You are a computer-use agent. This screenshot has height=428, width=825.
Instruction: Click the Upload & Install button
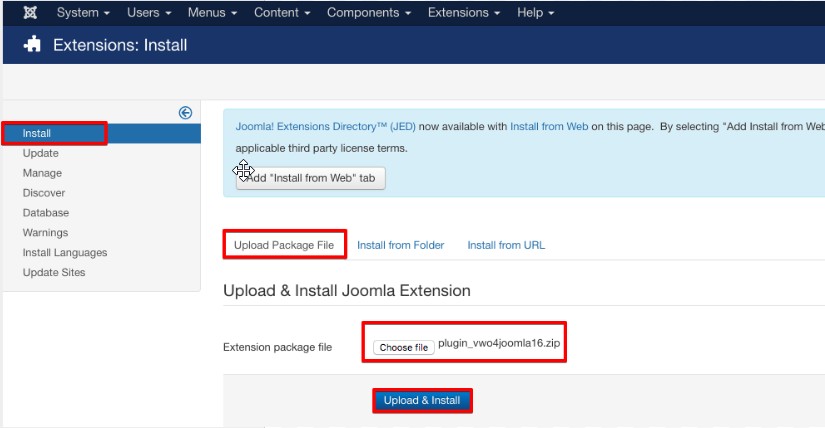pos(422,401)
